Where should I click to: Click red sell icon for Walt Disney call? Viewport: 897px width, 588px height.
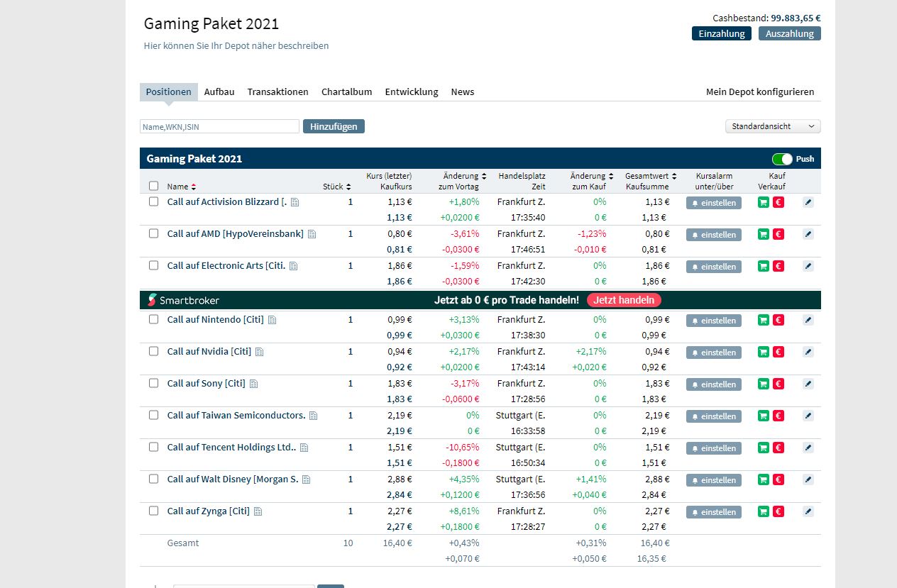(x=778, y=479)
